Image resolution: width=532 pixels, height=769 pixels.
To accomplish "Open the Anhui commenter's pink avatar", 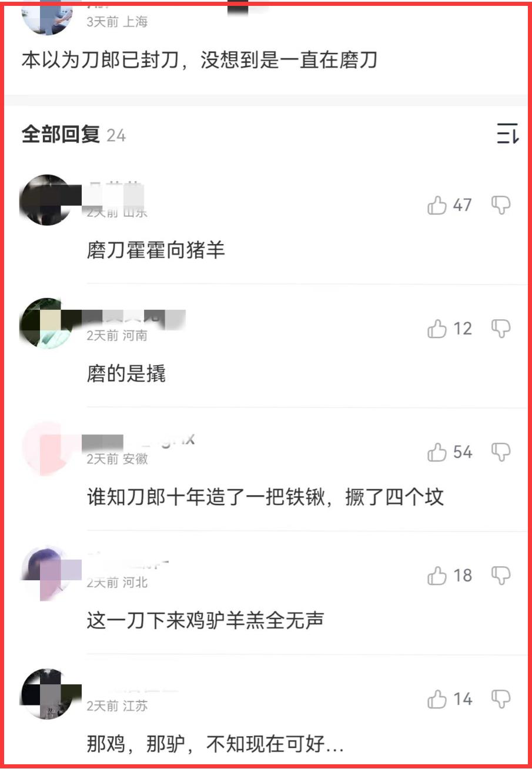I will [46, 447].
